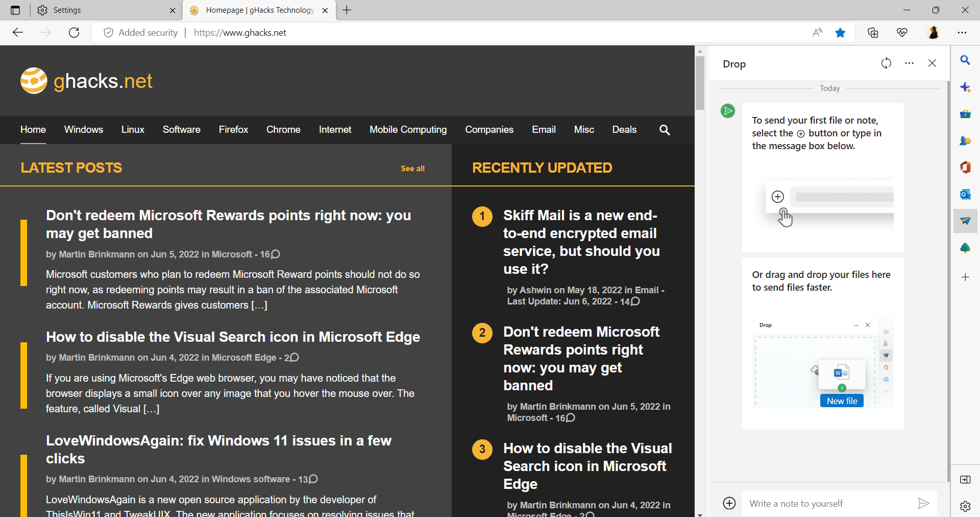Open the Skiff Mail article
This screenshot has height=517, width=980.
pyautogui.click(x=581, y=242)
